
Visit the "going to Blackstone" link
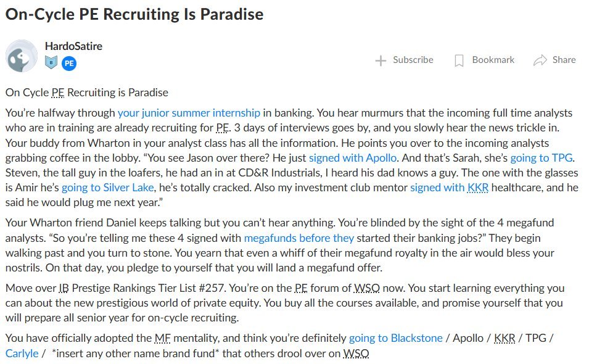395,337
